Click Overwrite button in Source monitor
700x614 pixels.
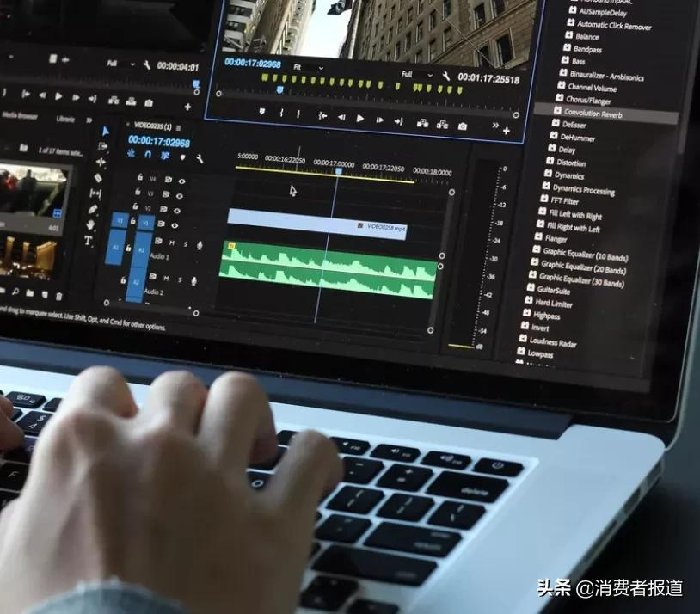(x=131, y=101)
